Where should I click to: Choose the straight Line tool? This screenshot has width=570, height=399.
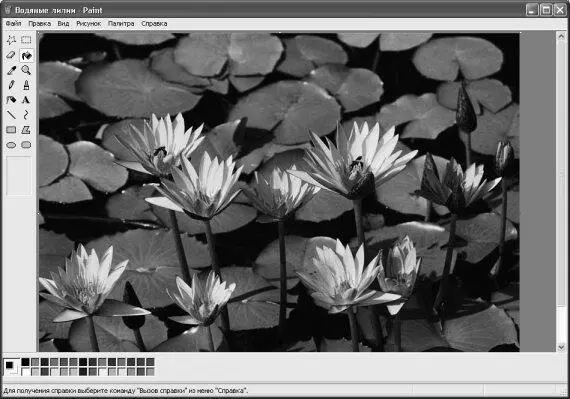tap(11, 115)
